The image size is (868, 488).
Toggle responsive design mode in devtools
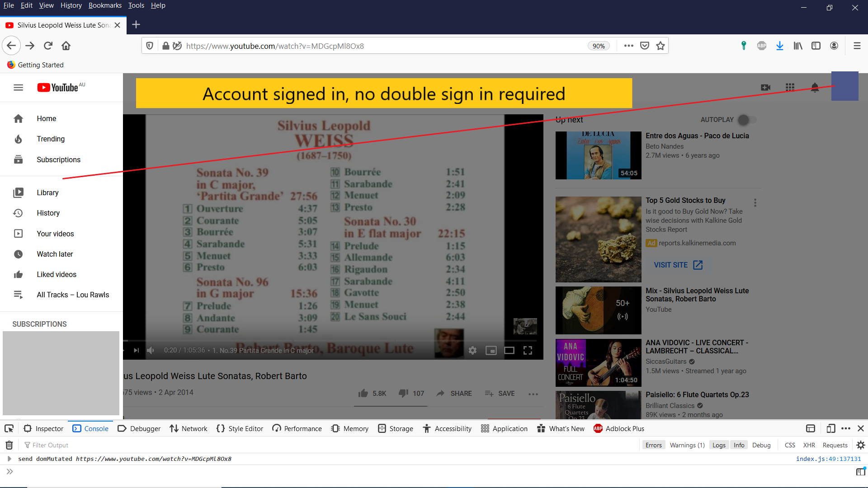pos(830,428)
